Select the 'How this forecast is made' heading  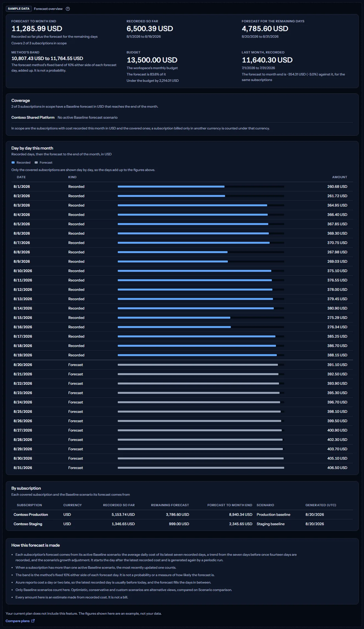click(x=35, y=545)
